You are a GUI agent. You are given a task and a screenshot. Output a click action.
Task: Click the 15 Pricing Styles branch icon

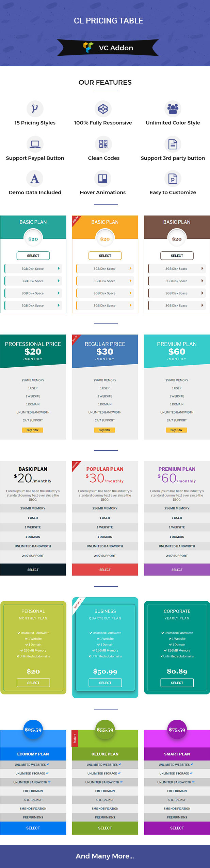click(35, 109)
